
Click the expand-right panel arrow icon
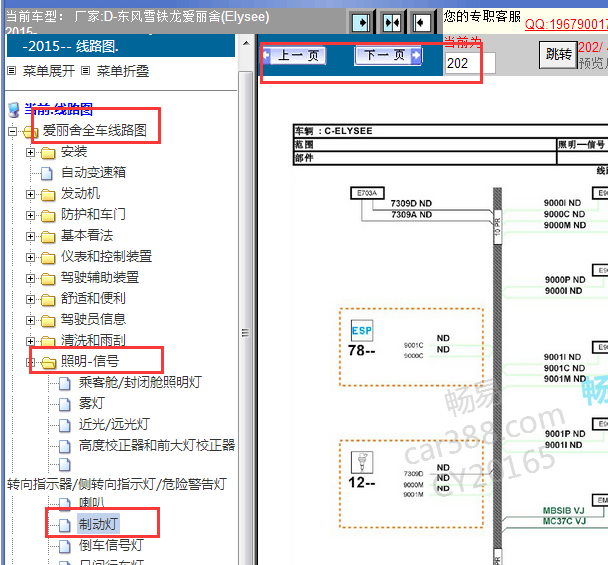362,22
